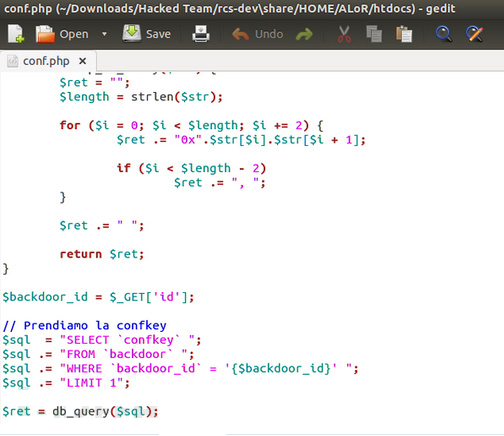Click the '"0x"' string literal
The image size is (504, 436).
188,140
